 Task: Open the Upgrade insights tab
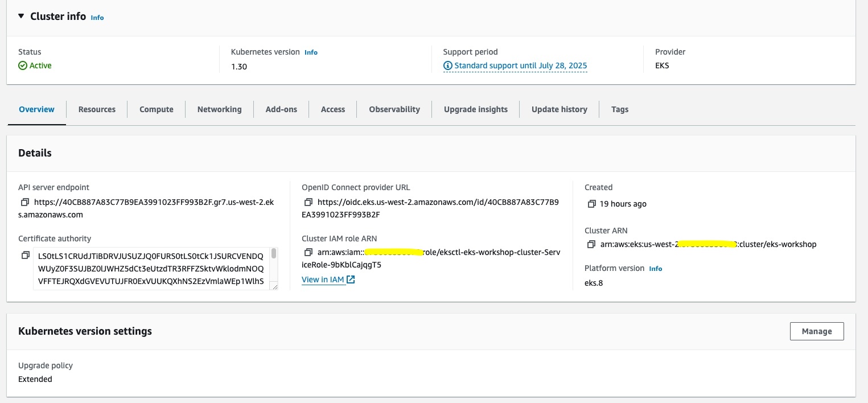pyautogui.click(x=475, y=109)
